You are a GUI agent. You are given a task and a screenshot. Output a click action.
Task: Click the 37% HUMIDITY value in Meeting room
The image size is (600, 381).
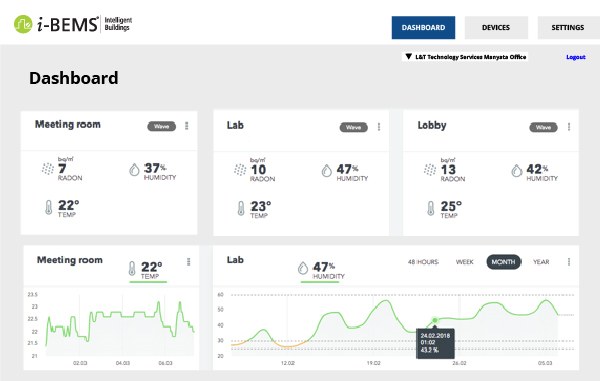[160, 171]
